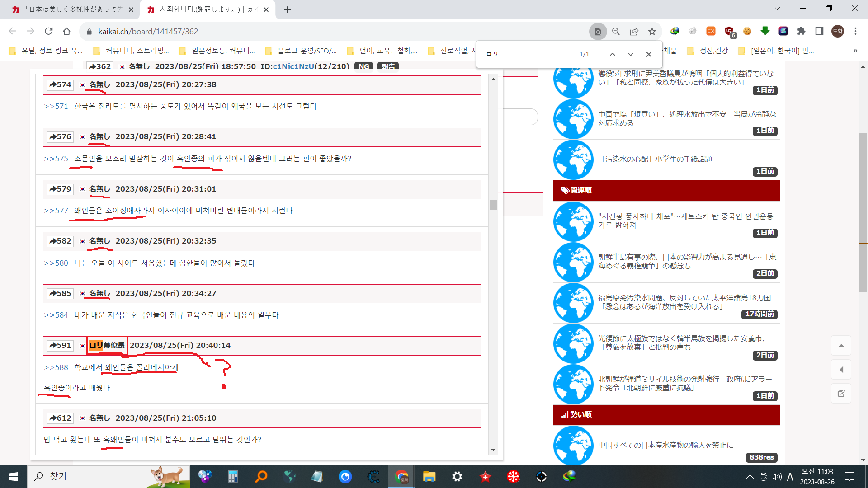
Task: Close the find-in-page bar
Action: tap(648, 54)
